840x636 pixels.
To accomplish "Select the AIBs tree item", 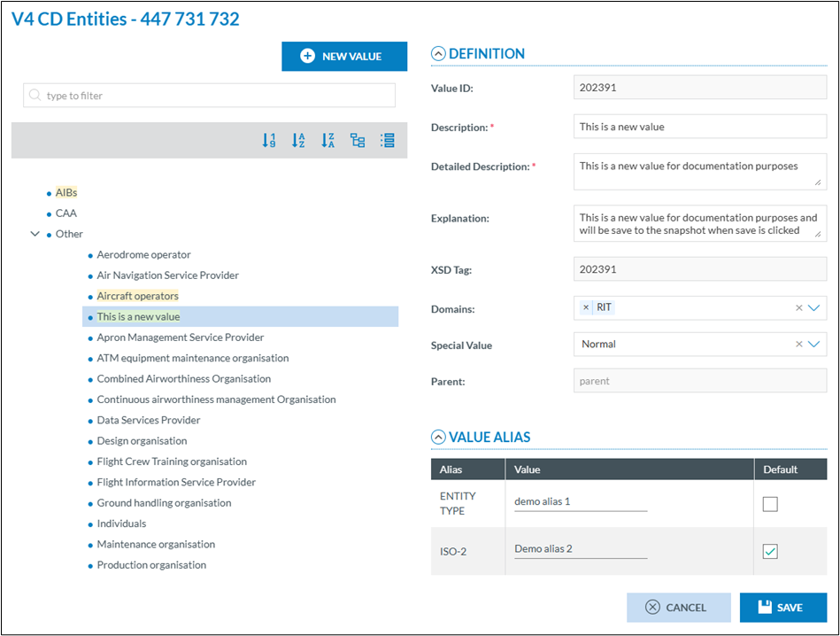I will 66,192.
